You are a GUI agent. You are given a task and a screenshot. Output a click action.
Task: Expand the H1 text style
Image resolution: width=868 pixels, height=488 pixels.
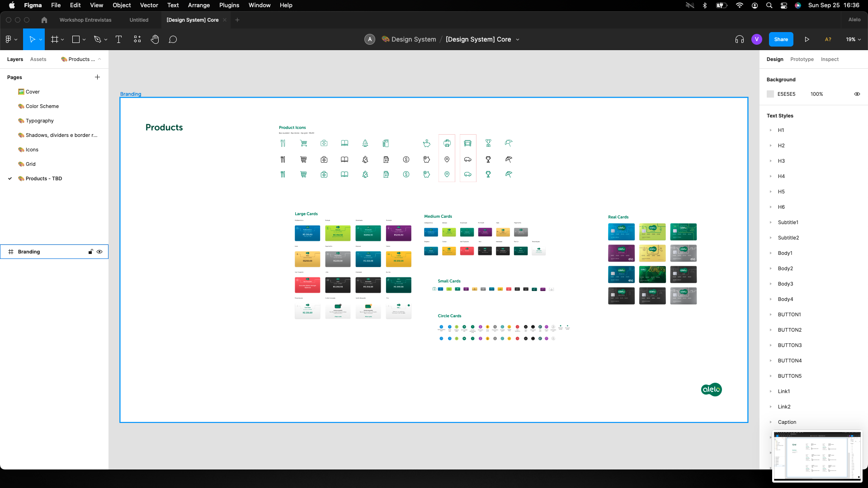point(771,130)
